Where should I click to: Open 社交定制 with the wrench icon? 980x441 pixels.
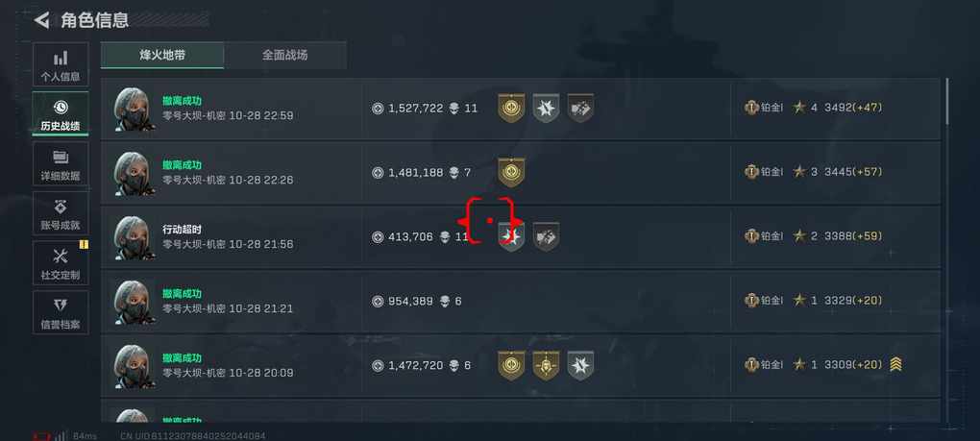(61, 263)
